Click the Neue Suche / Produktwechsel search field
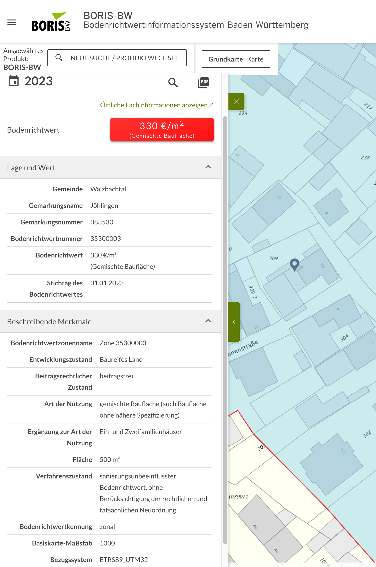This screenshot has height=567, width=376. tap(117, 58)
